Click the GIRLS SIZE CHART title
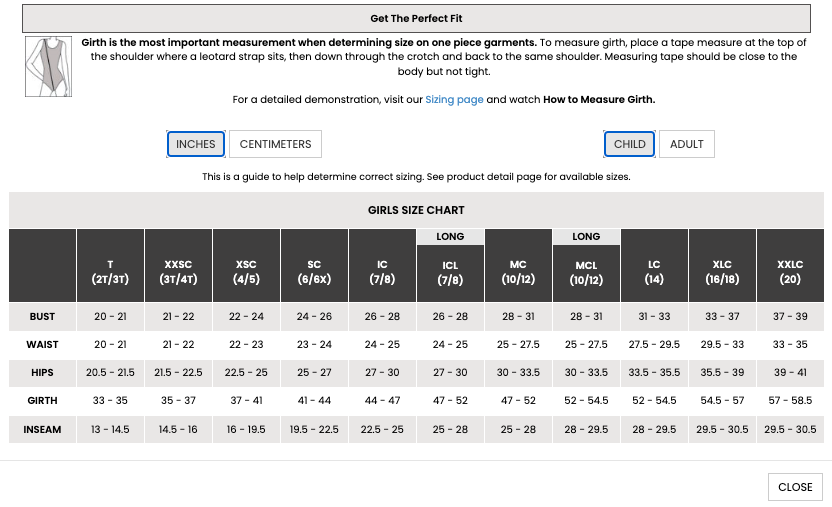 416,211
